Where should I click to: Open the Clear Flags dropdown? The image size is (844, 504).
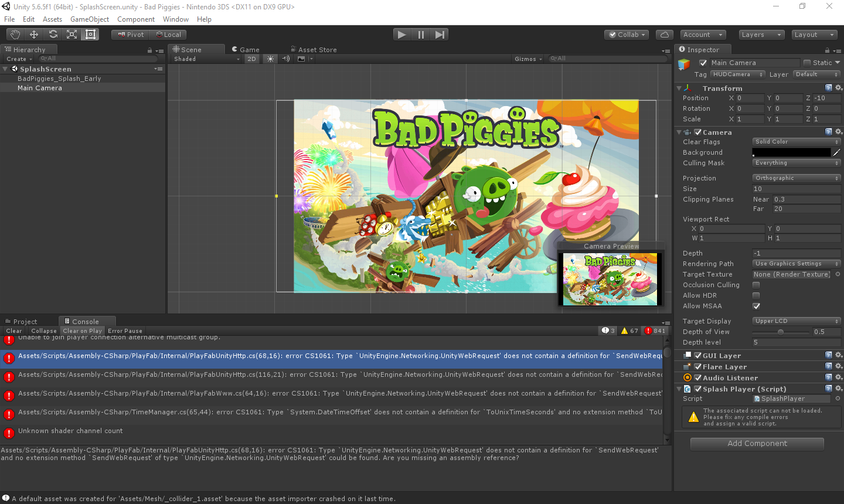point(797,142)
